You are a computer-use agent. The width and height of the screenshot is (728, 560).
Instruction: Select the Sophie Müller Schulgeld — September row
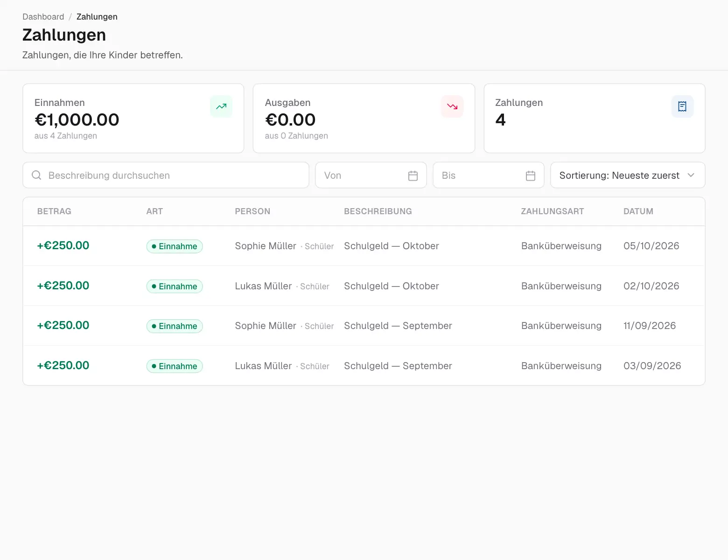click(364, 326)
